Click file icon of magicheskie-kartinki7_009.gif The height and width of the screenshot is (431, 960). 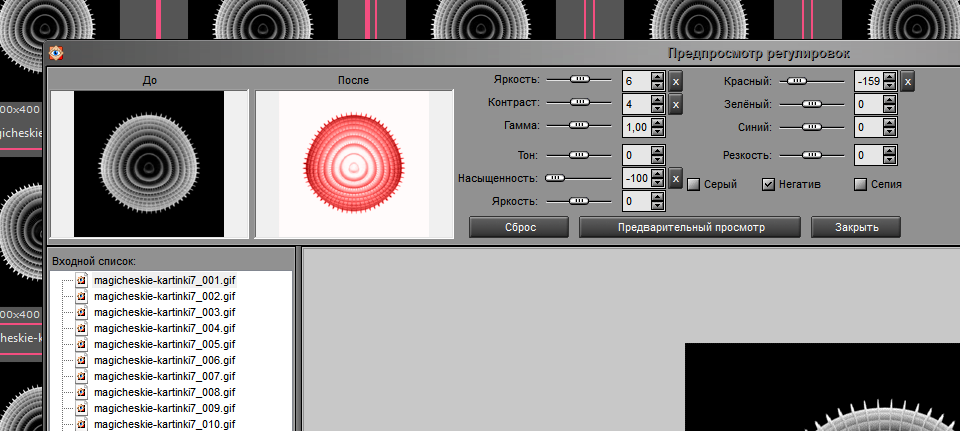point(83,408)
